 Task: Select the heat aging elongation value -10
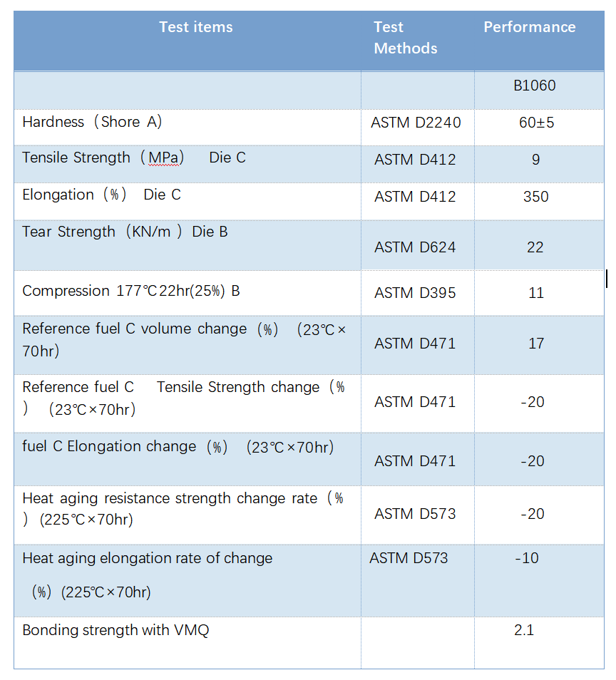pos(527,558)
